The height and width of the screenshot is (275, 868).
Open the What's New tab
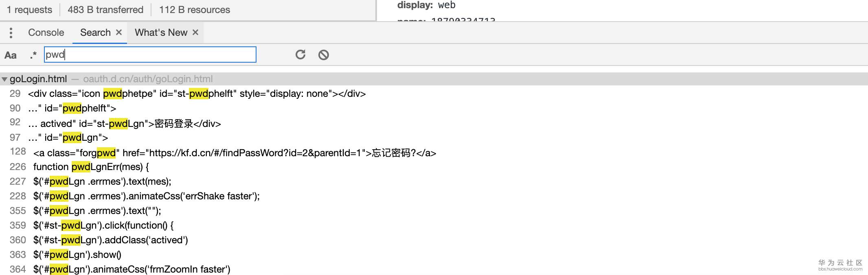(x=161, y=33)
